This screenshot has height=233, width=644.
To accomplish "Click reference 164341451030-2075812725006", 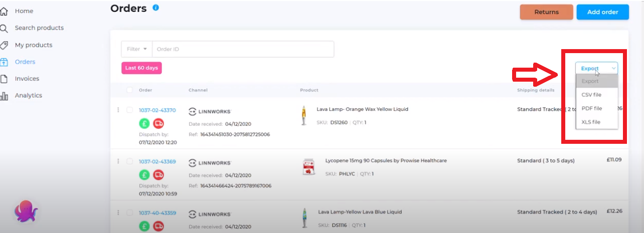I will [235, 134].
